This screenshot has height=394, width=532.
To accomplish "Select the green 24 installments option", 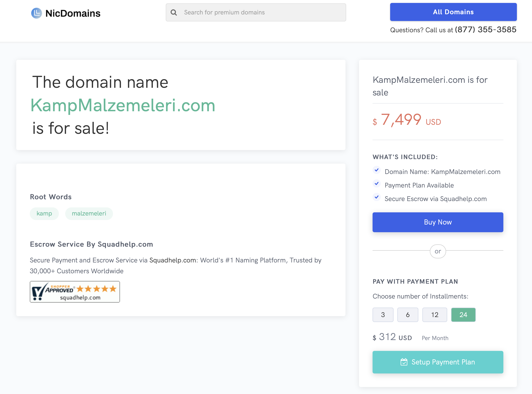I will click(463, 315).
